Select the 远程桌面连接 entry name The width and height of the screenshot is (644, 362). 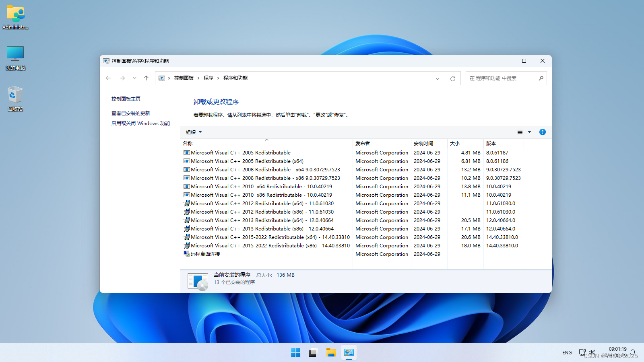pos(205,254)
